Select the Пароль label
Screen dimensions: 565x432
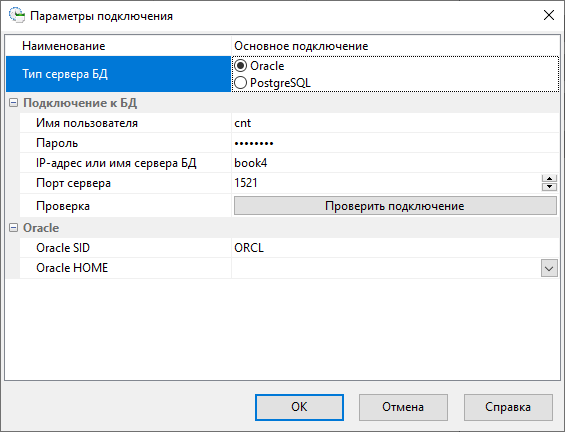[x=57, y=143]
